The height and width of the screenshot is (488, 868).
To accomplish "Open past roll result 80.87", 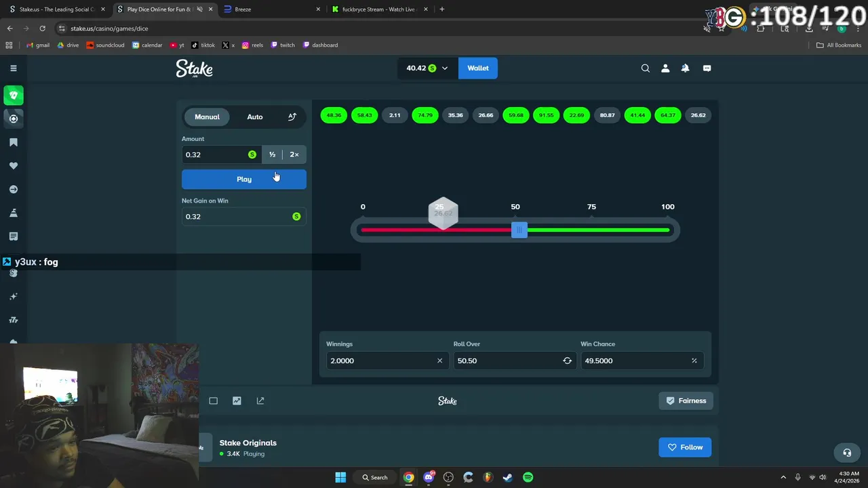I will tap(607, 115).
